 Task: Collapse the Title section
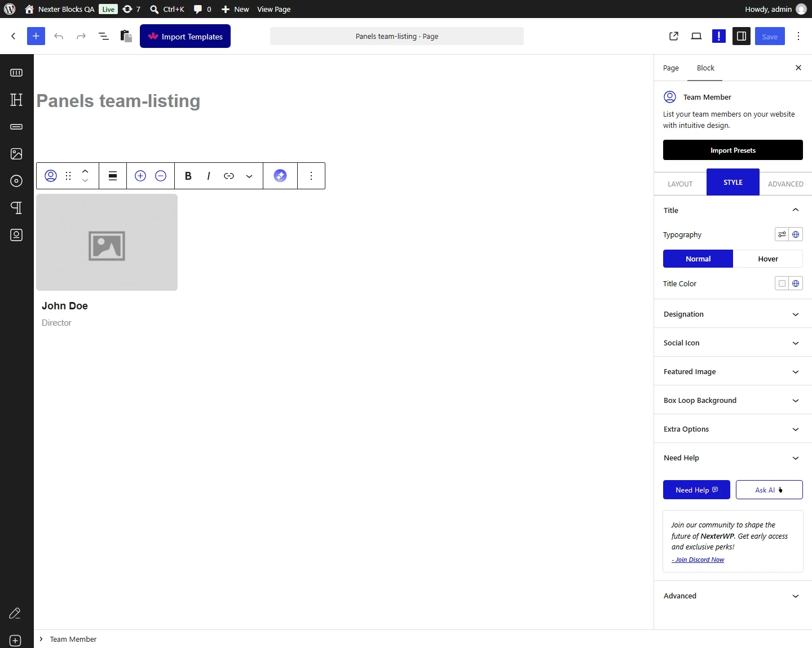[x=733, y=210]
